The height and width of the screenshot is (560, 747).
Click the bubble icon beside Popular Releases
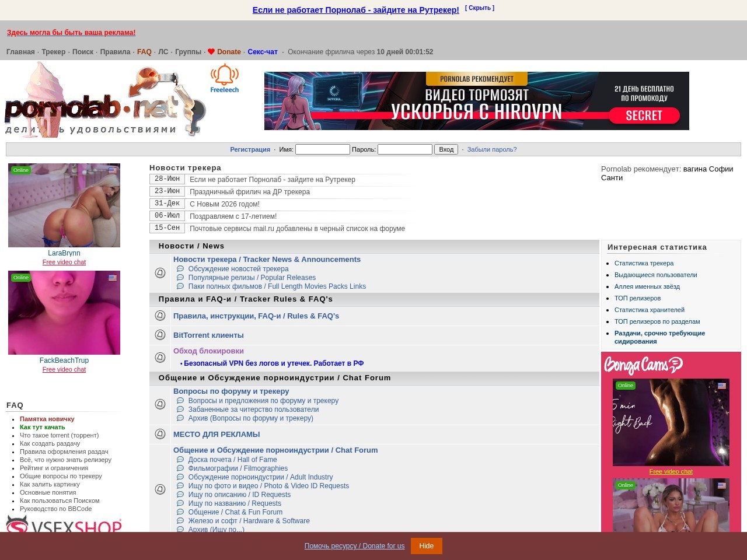(180, 278)
